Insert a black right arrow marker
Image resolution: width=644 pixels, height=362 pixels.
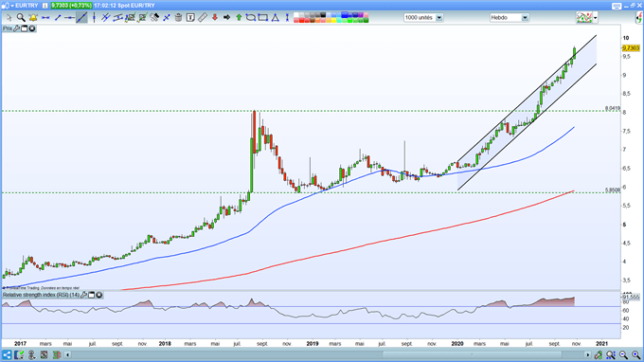coord(226,18)
